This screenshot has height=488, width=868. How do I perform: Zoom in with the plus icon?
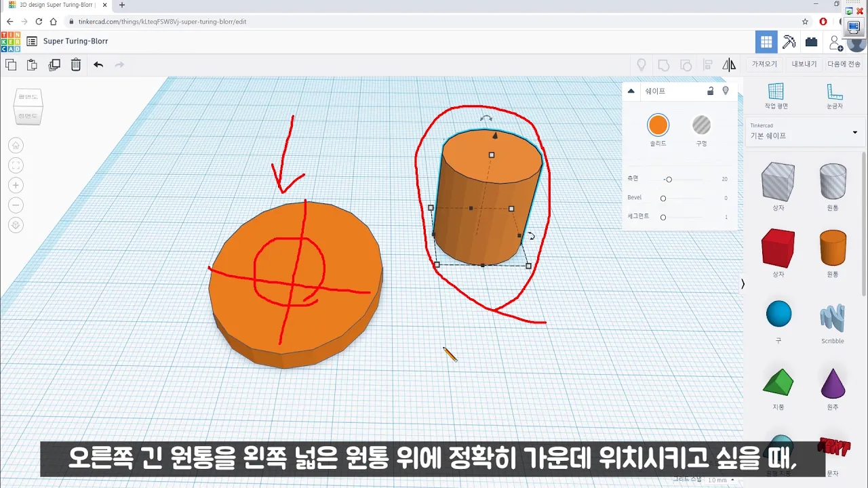(16, 185)
